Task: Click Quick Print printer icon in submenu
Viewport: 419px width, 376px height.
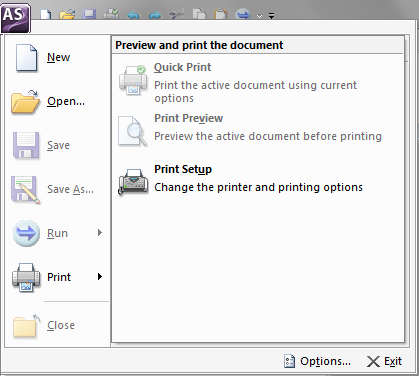Action: [133, 80]
